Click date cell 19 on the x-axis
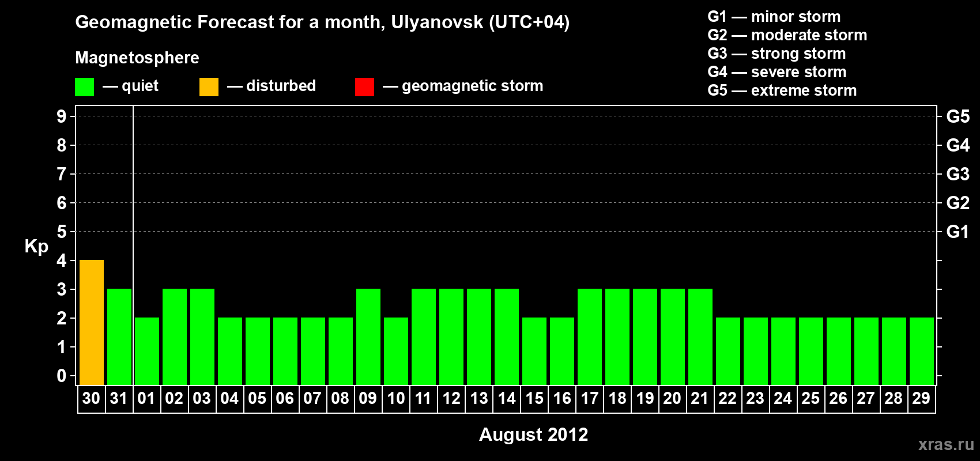 click(x=645, y=398)
